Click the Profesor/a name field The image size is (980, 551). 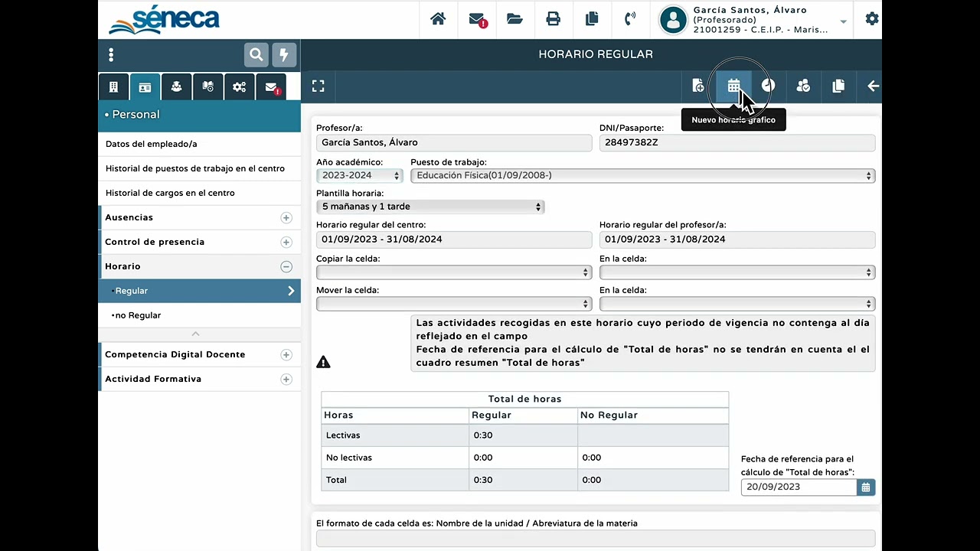click(x=454, y=142)
